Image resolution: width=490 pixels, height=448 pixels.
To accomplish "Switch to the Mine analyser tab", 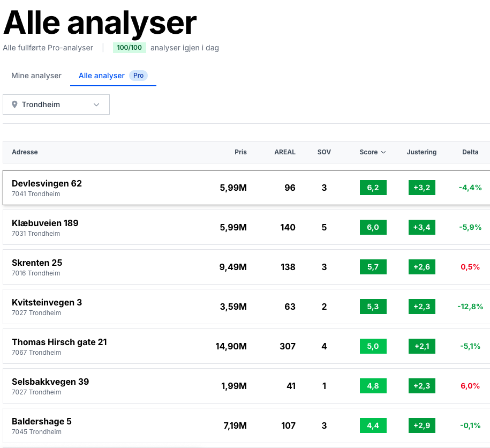I will point(36,76).
